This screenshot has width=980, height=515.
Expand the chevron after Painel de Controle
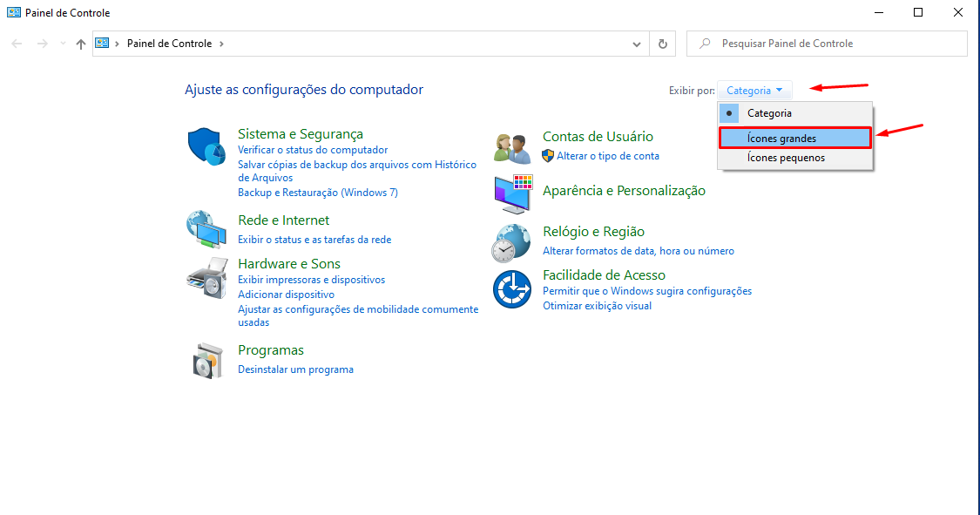point(221,44)
